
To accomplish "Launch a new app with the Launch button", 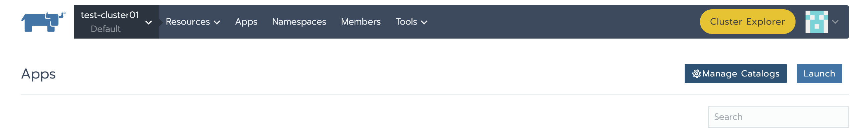I will (x=819, y=73).
